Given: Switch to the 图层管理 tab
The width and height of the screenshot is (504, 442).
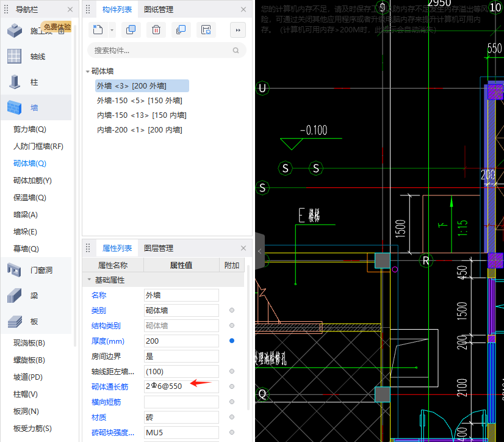Looking at the screenshot, I should (x=159, y=248).
